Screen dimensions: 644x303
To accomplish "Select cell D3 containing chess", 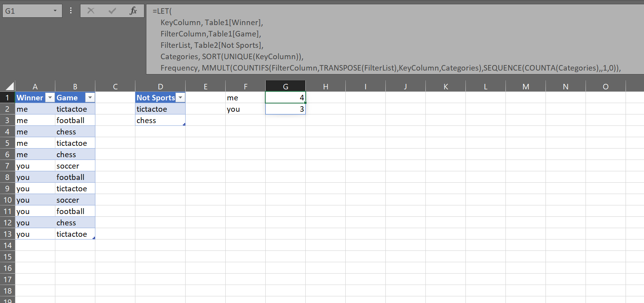I will 160,120.
